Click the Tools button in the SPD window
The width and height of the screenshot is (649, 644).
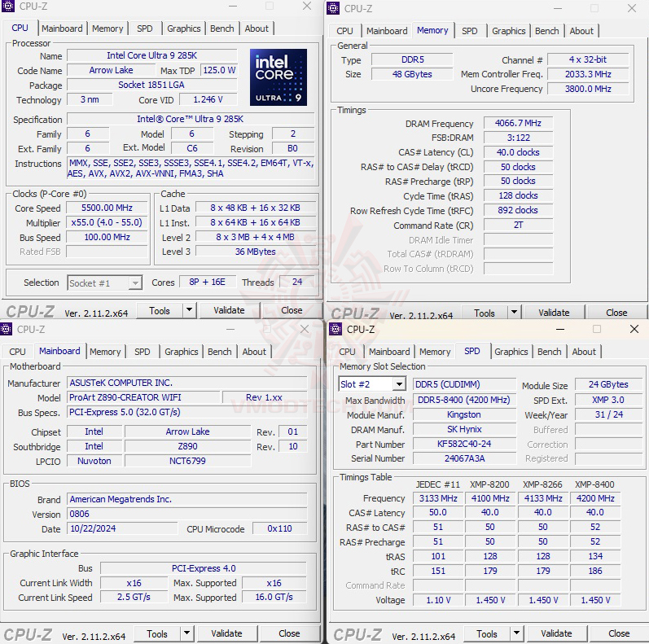(487, 633)
